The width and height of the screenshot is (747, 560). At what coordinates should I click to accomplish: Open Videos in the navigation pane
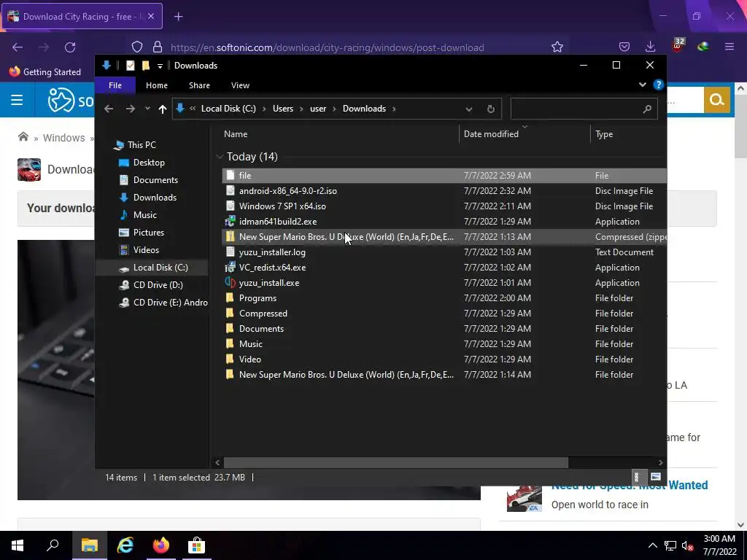(x=146, y=250)
